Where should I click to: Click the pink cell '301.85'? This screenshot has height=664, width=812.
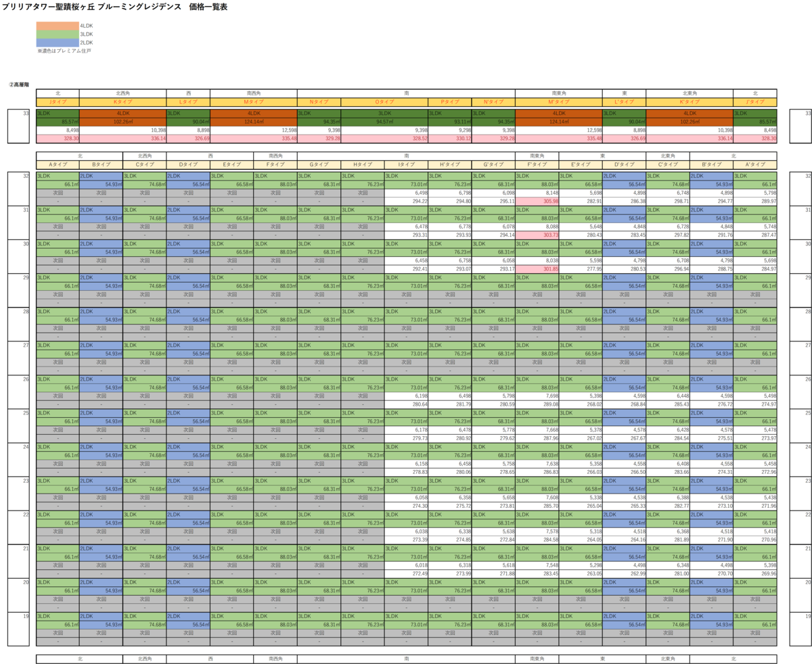[537, 268]
